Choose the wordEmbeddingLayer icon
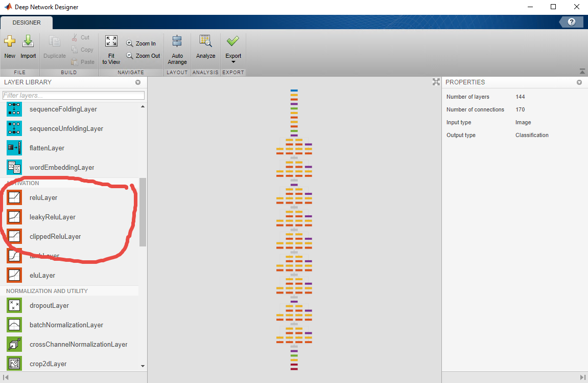Image resolution: width=588 pixels, height=383 pixels. pos(14,167)
